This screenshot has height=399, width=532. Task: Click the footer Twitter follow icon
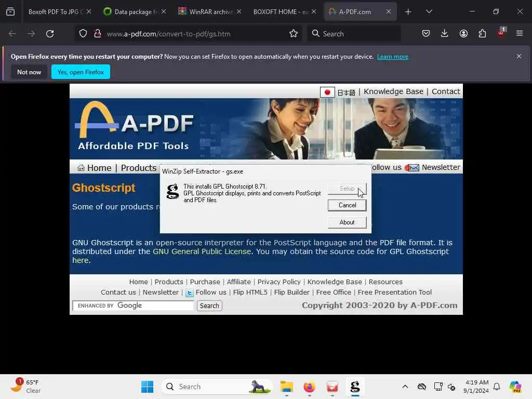tap(189, 293)
